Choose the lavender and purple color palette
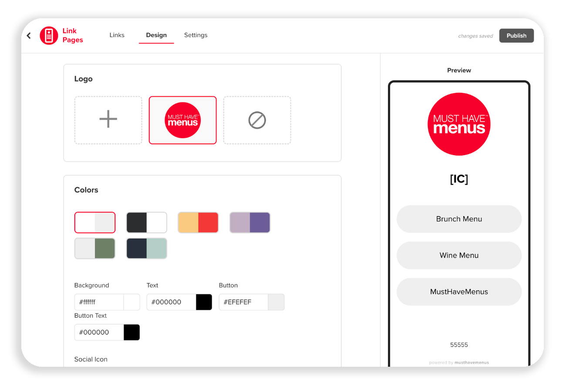This screenshot has height=392, width=566. pos(250,223)
